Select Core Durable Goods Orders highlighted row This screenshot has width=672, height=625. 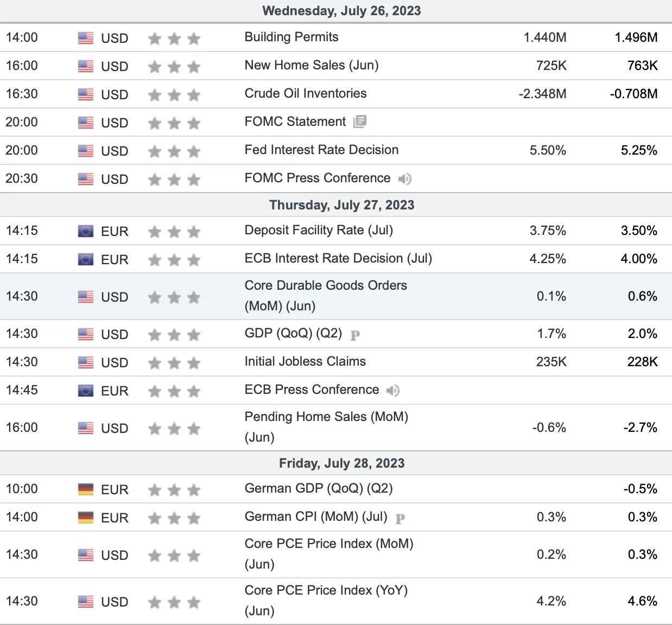336,296
